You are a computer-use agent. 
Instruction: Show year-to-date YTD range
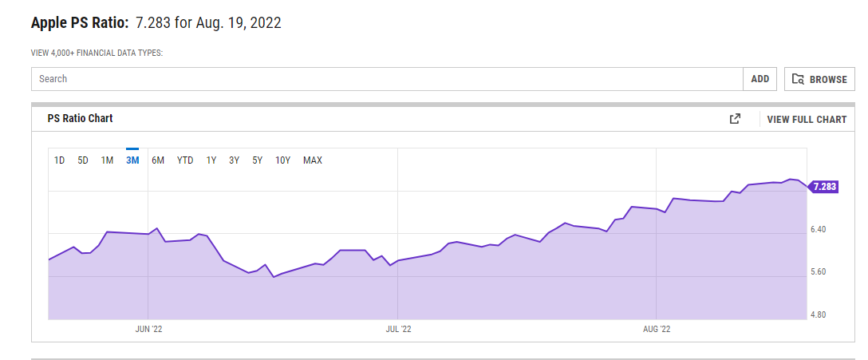point(185,160)
